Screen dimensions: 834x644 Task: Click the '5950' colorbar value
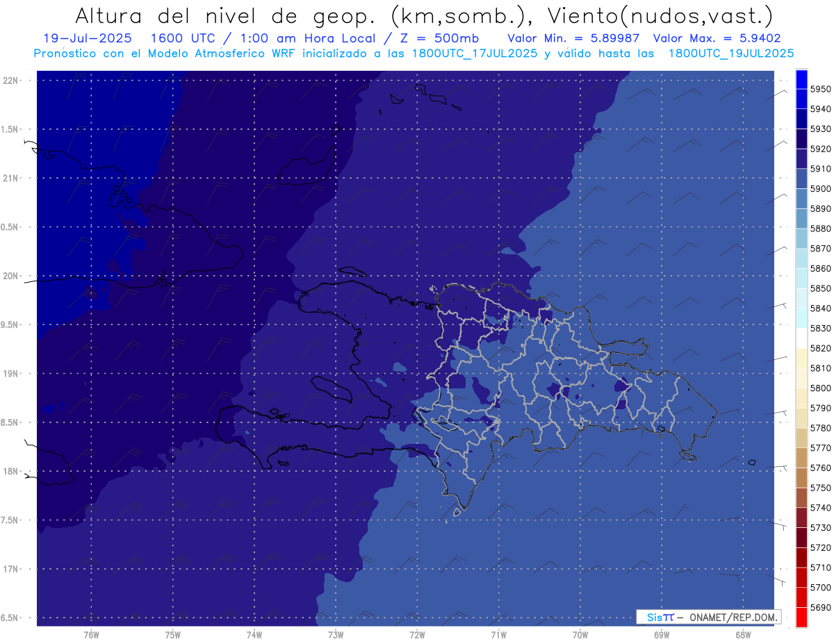(821, 89)
